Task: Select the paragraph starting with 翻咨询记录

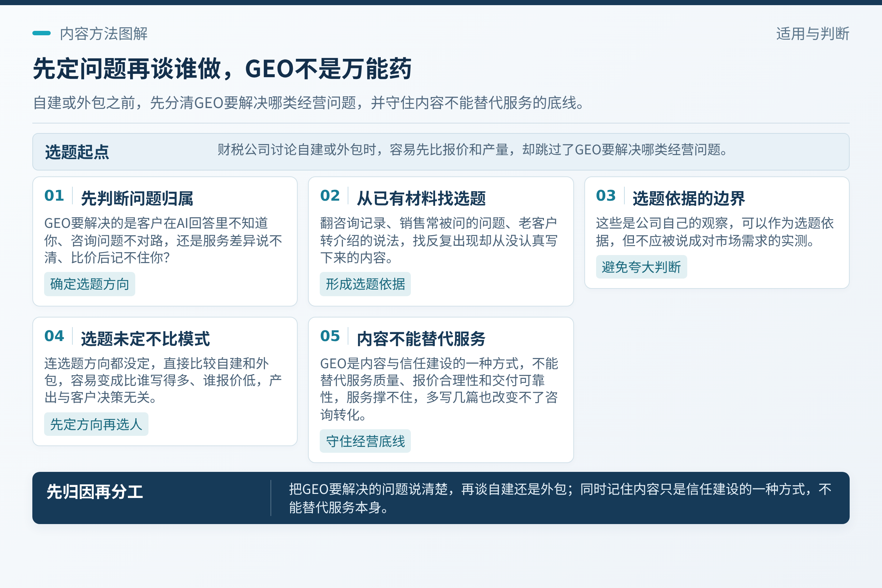Action: (x=439, y=240)
